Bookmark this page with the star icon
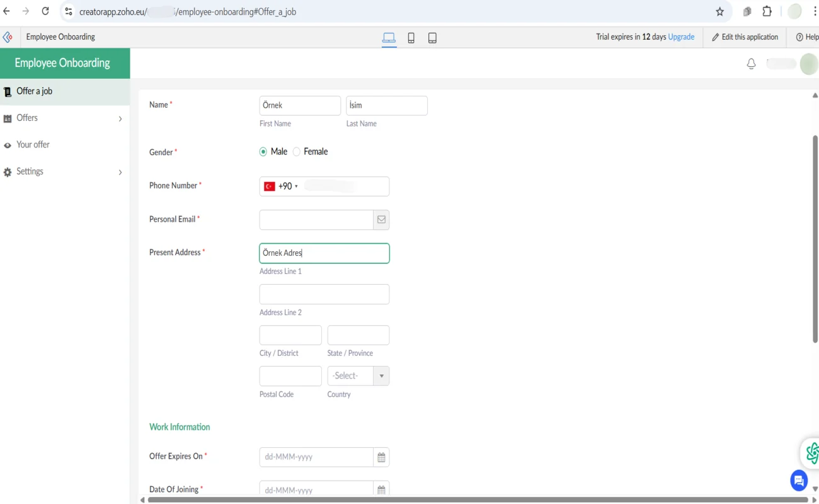Viewport: 819px width, 504px height. [720, 11]
